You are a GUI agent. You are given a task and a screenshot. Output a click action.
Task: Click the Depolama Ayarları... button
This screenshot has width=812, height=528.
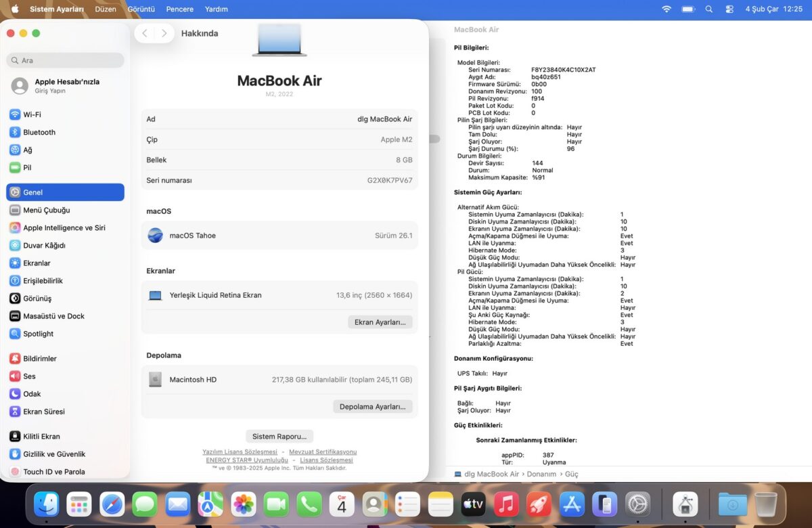[x=372, y=406]
